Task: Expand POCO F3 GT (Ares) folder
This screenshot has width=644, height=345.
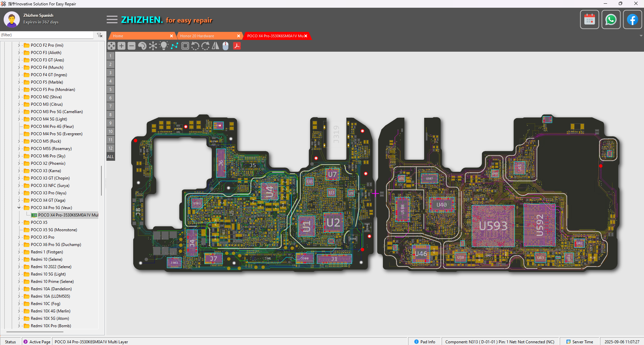Action: coord(19,60)
